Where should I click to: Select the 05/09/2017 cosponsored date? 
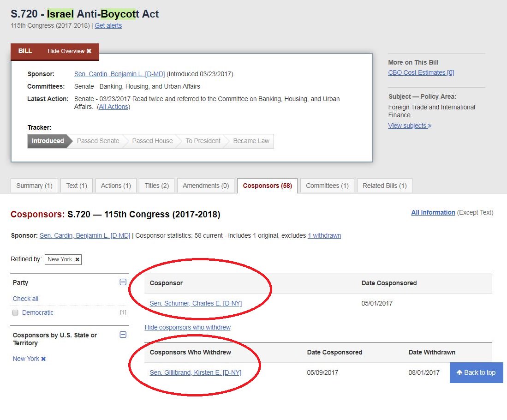(322, 372)
